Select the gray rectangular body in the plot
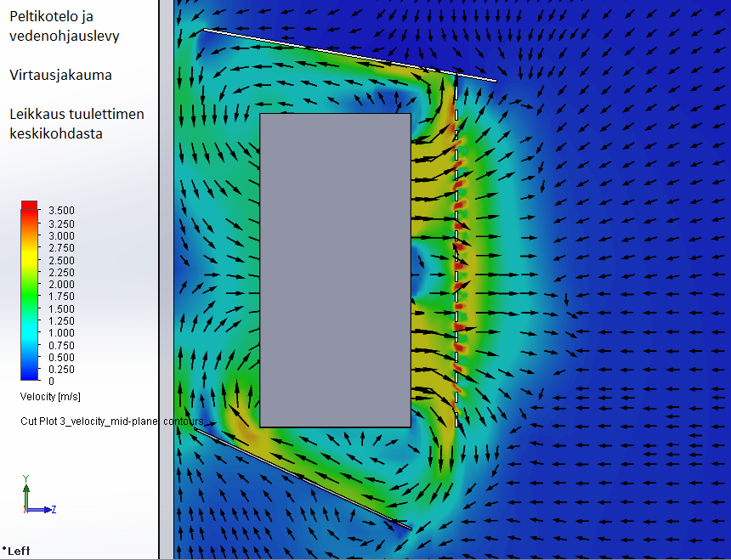This screenshot has width=731, height=560. coord(335,269)
